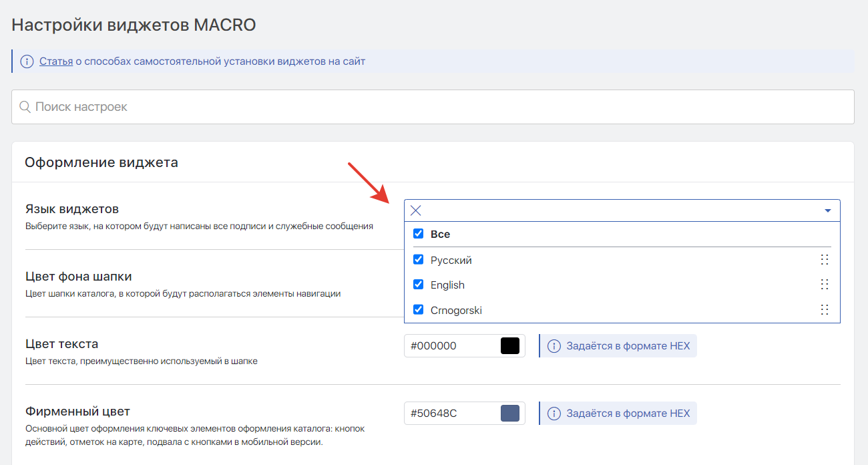This screenshot has width=868, height=465.
Task: Open the Статья link
Action: 56,61
